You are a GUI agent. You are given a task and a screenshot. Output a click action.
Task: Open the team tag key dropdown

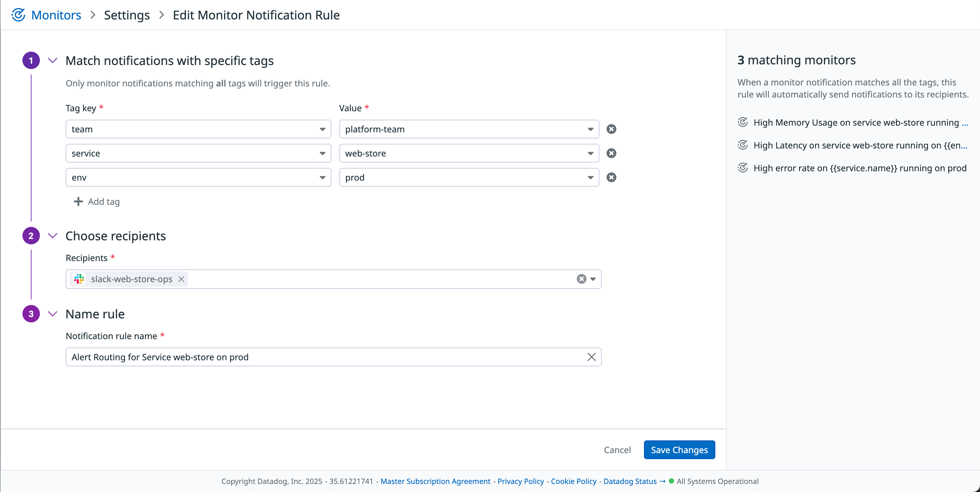(322, 129)
